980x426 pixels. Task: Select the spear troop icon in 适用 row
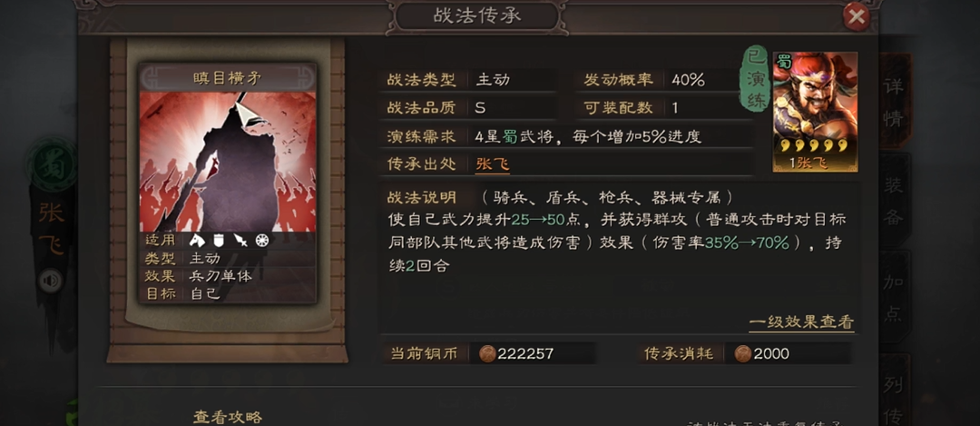(x=240, y=240)
